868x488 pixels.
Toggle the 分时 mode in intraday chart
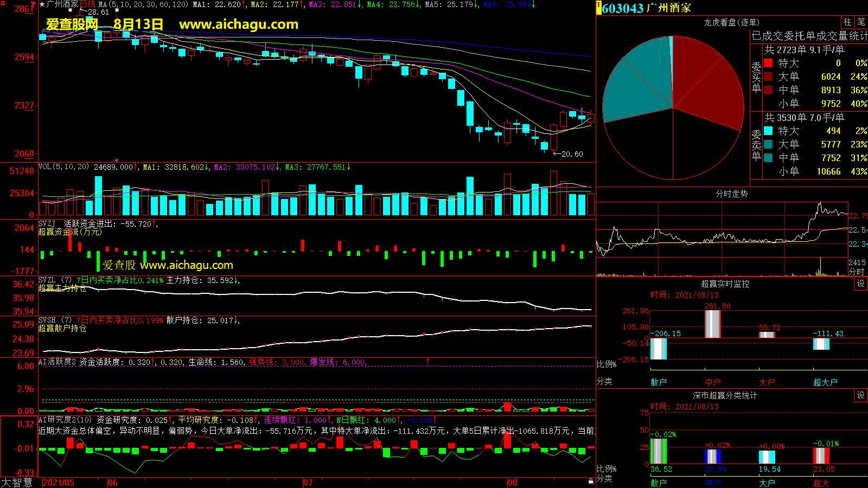(857, 272)
